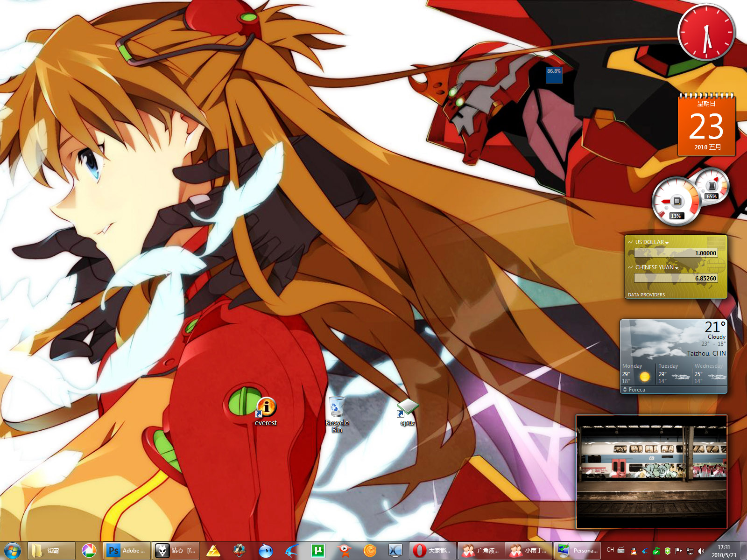Open the DATA PROVIDERS link
The width and height of the screenshot is (747, 560).
point(646,295)
